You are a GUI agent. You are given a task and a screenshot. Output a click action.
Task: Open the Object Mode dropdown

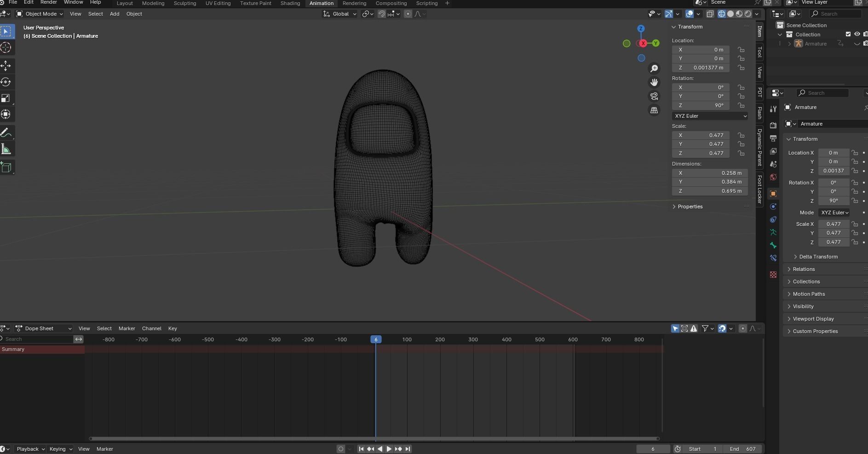click(x=40, y=14)
